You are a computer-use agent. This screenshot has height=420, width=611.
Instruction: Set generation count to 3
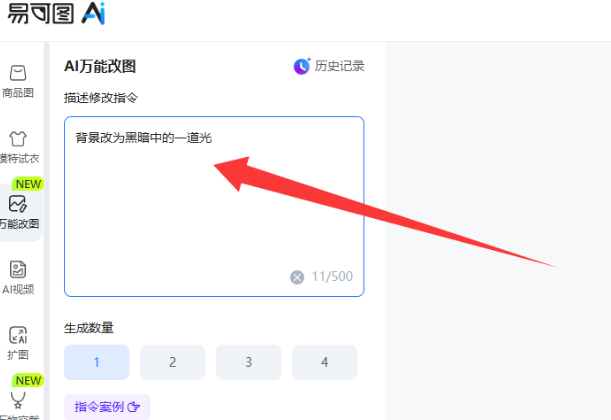249,362
